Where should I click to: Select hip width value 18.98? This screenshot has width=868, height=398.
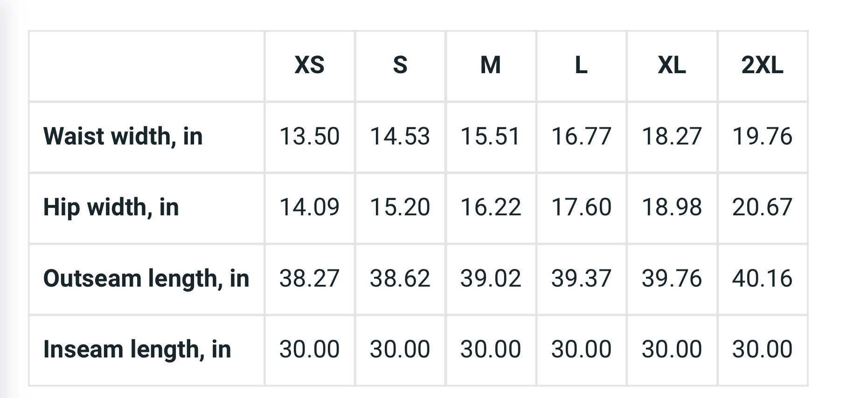tap(672, 207)
